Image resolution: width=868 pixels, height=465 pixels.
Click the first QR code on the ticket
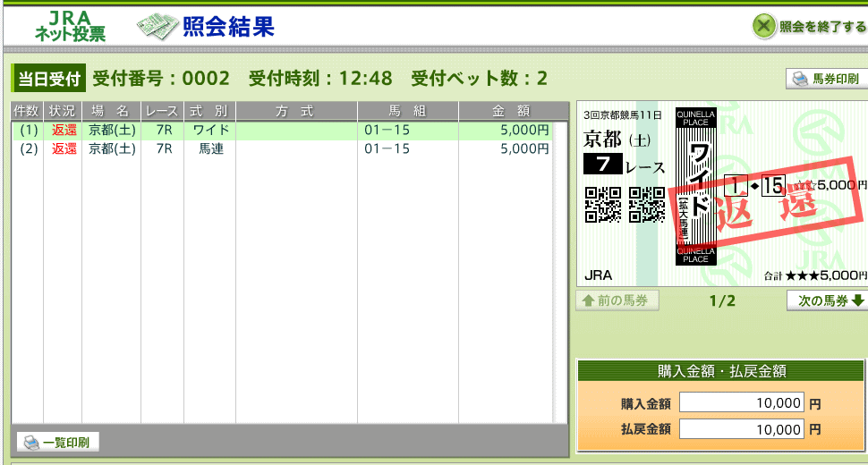pos(603,205)
